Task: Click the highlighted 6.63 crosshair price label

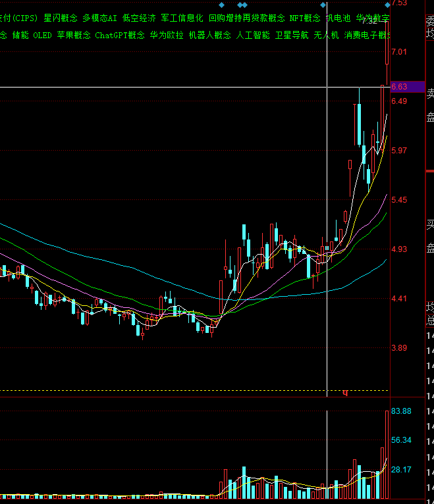Action: pos(408,87)
